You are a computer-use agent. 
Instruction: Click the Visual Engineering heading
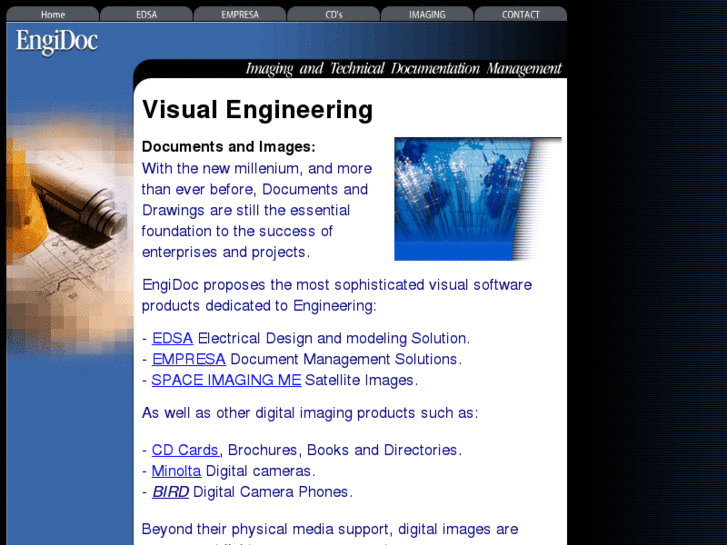[x=257, y=110]
